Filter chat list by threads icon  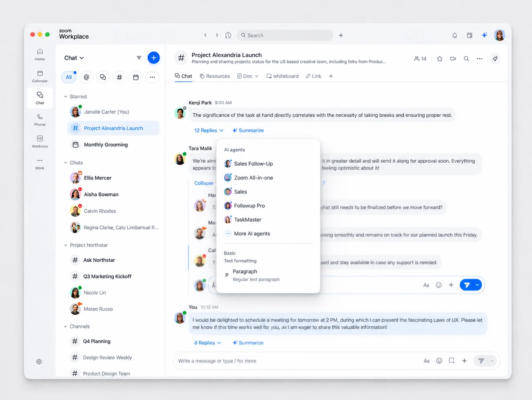[103, 77]
